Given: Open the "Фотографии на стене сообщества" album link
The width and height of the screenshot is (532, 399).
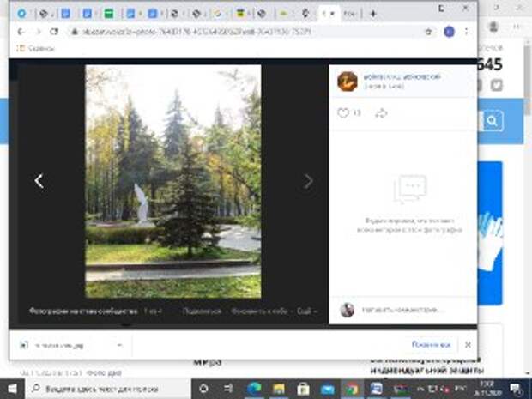Looking at the screenshot, I should pos(83,311).
